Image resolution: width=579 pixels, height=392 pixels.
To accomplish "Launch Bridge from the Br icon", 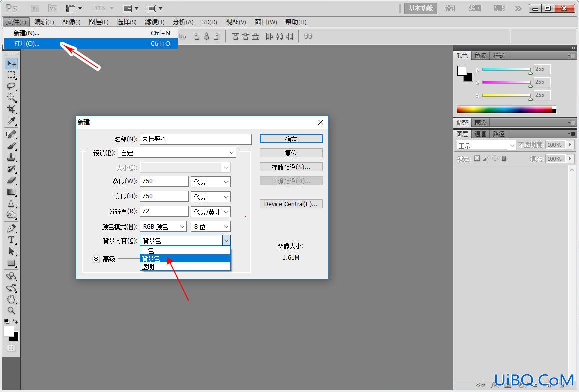I will 35,8.
